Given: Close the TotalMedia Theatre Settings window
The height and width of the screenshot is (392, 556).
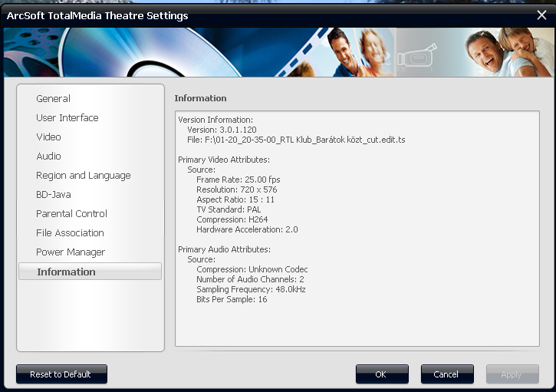Looking at the screenshot, I should pyautogui.click(x=541, y=15).
